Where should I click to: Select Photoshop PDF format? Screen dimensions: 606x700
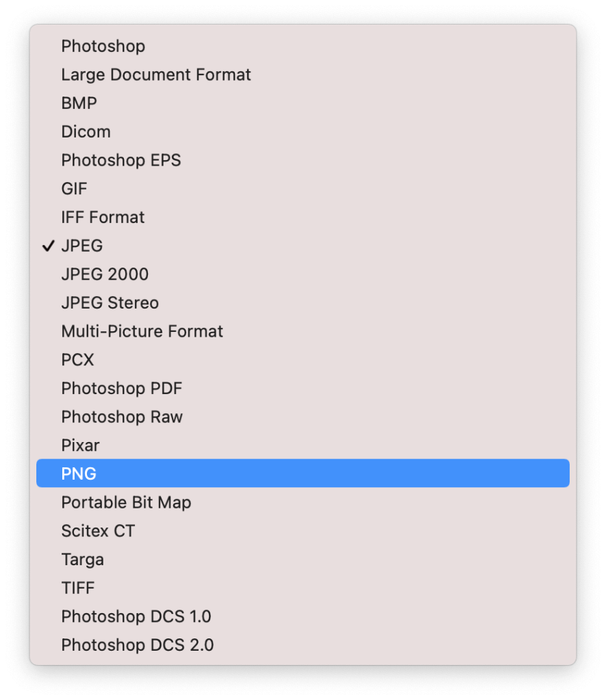303,389
